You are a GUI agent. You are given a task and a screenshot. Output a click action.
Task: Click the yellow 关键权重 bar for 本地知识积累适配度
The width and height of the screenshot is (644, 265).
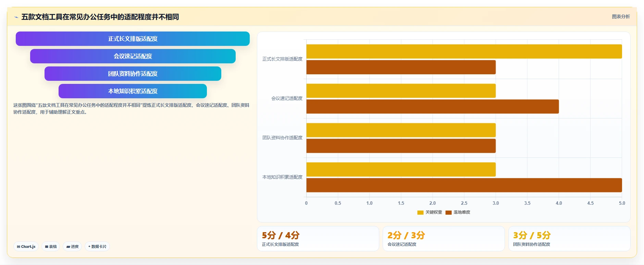(x=401, y=169)
